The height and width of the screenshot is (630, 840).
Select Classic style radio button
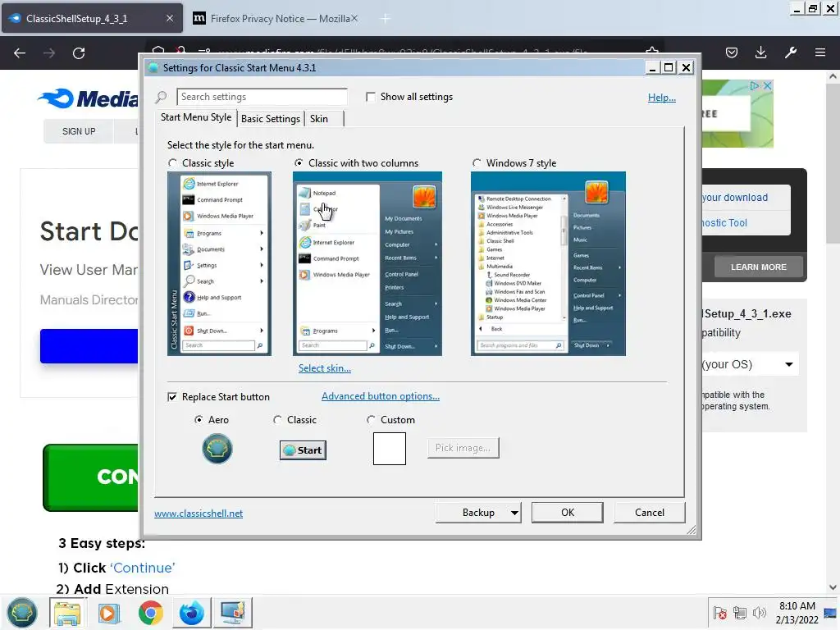click(172, 163)
